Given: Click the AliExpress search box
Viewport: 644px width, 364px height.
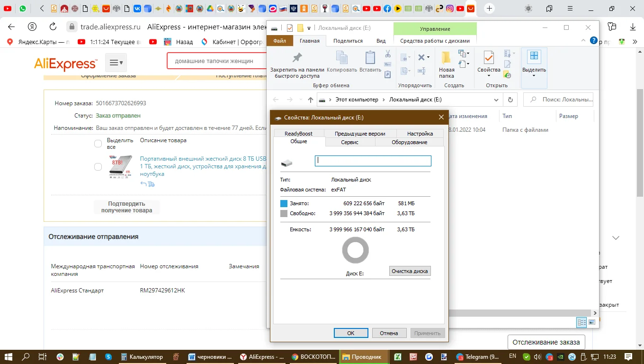Looking at the screenshot, I should coord(217,61).
